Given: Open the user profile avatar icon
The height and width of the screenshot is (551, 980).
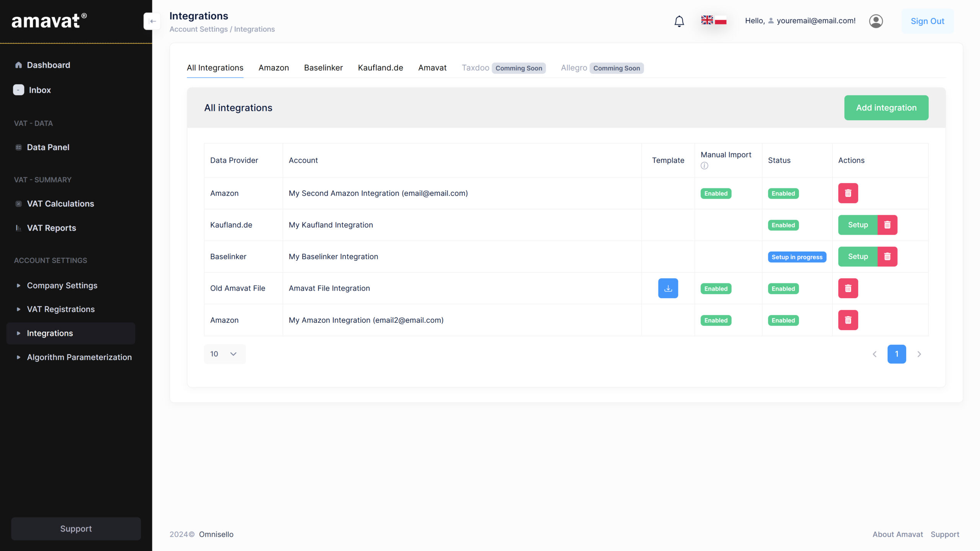Looking at the screenshot, I should (x=876, y=21).
